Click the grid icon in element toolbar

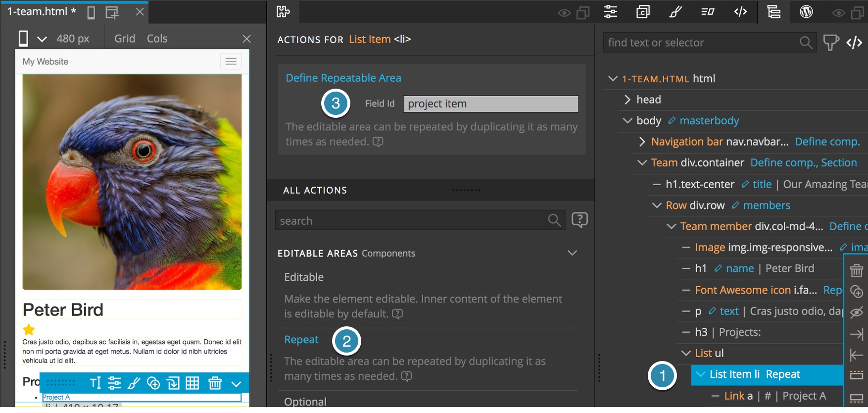coord(193,383)
